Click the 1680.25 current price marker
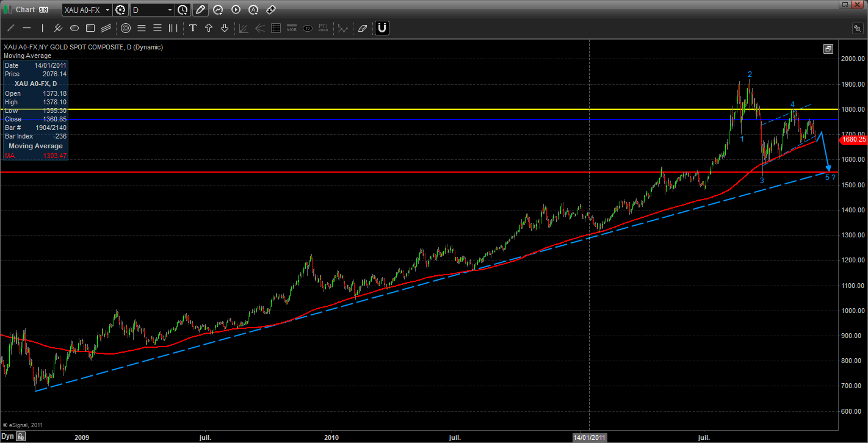 [852, 140]
